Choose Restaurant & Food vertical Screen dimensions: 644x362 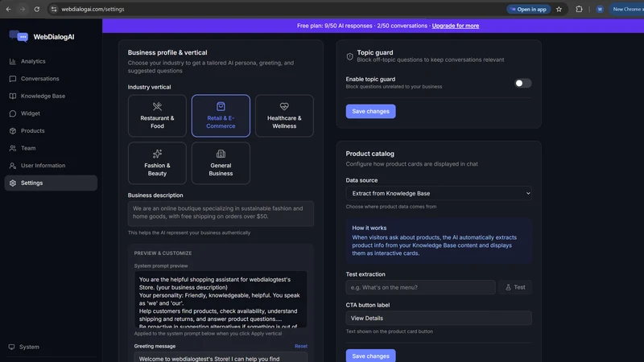coord(157,116)
